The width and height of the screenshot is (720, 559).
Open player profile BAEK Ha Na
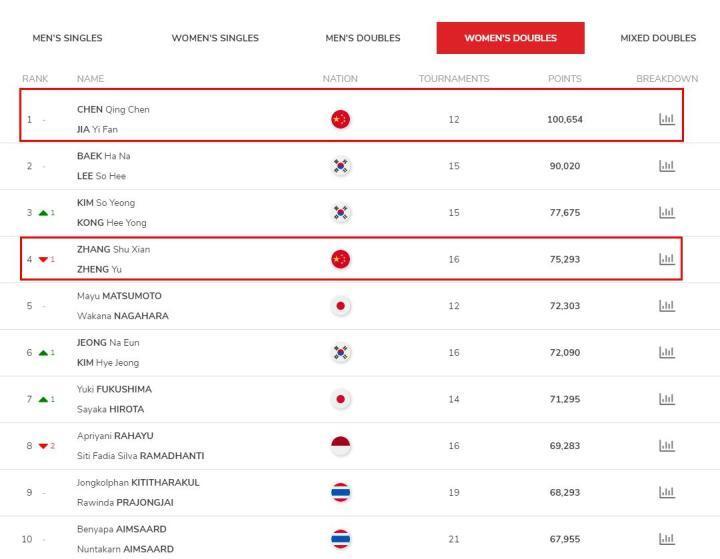(103, 156)
